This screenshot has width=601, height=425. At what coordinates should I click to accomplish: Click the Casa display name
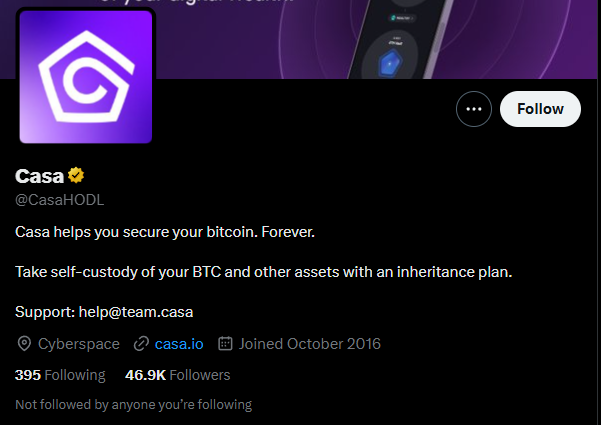(39, 176)
